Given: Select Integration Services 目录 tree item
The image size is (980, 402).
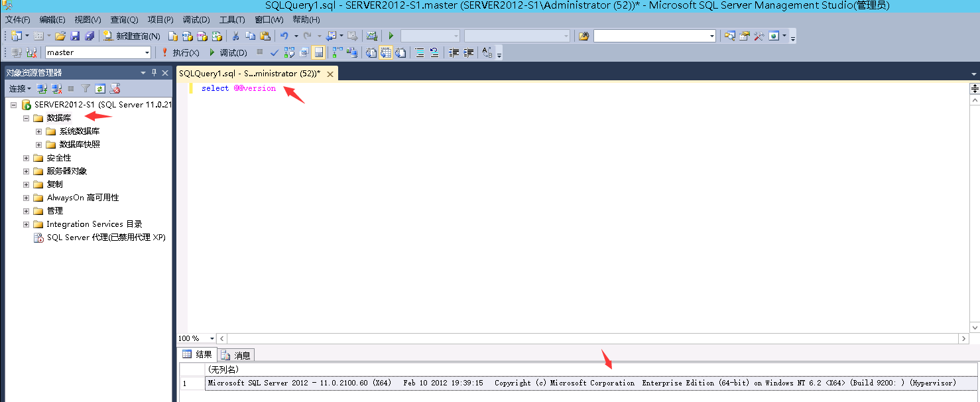Looking at the screenshot, I should click(x=94, y=224).
